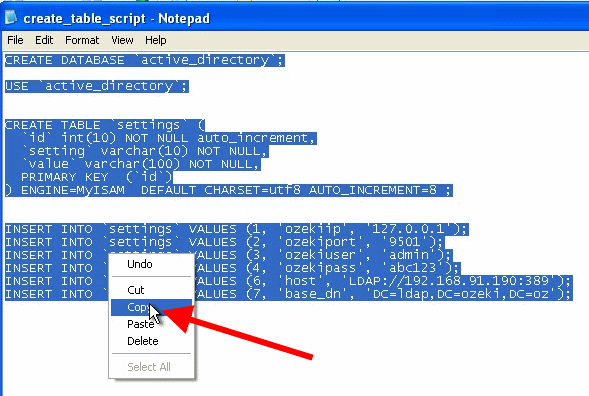589x396 pixels.
Task: Click the `id` int(10) NOT NULL auto_increment line
Action: point(161,138)
